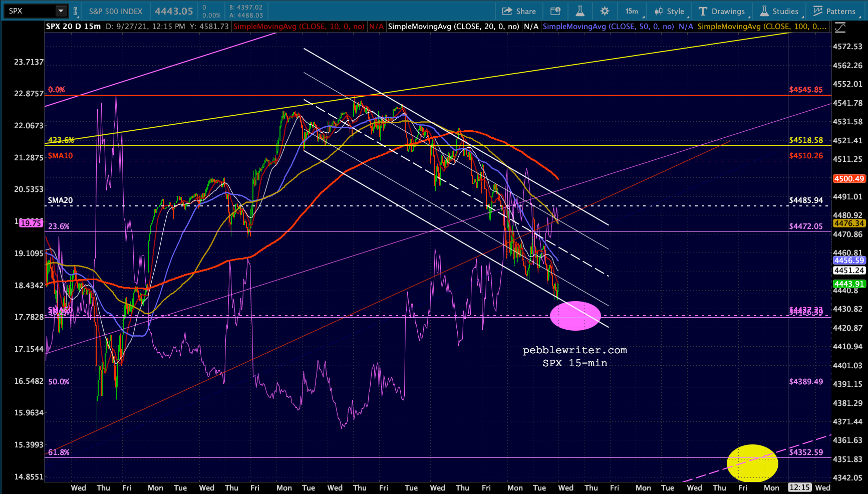Click the 12:15 time axis marker
Screen dimensions: 868x494
(799, 487)
